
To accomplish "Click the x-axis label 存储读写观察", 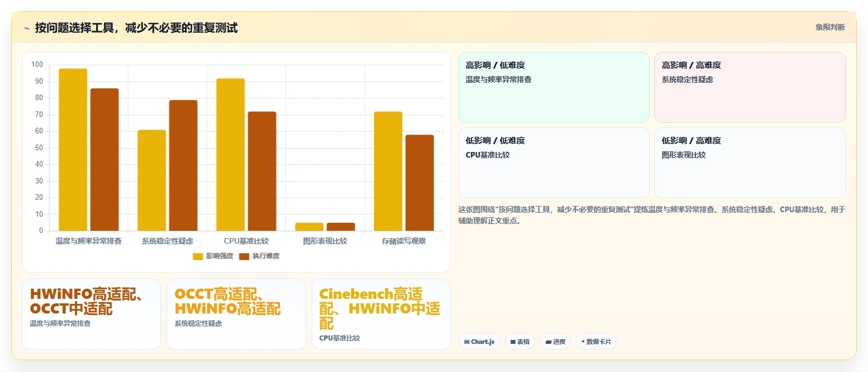I will (404, 241).
